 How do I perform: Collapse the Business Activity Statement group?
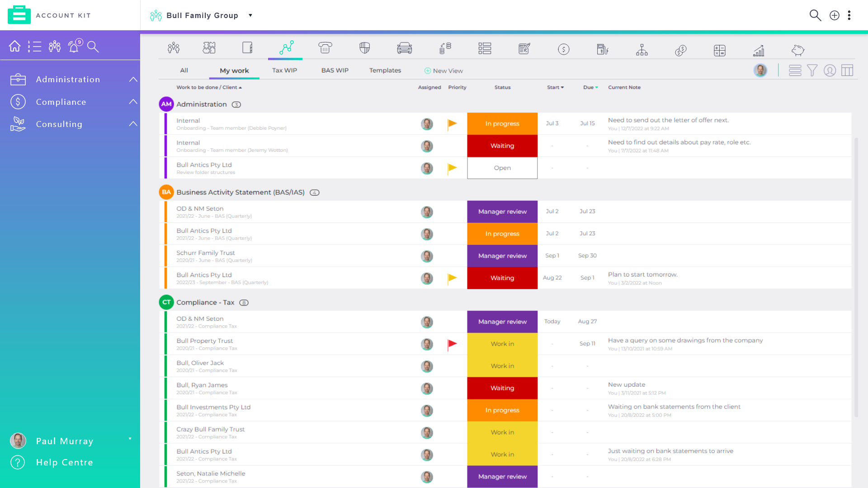240,192
